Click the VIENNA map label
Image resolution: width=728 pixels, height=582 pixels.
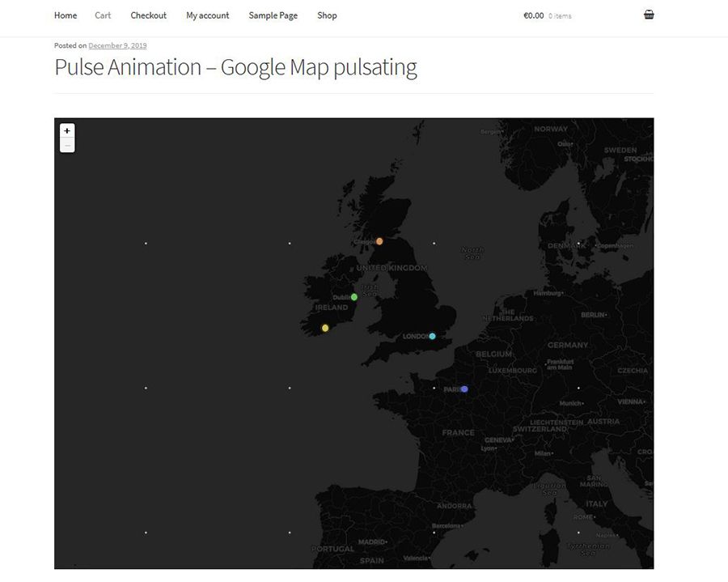tap(631, 401)
